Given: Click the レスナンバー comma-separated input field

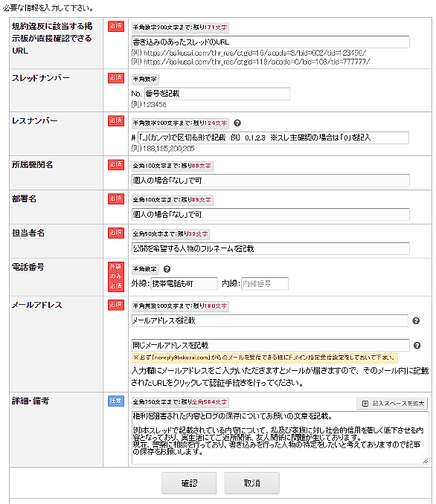Looking at the screenshot, I should tap(273, 138).
